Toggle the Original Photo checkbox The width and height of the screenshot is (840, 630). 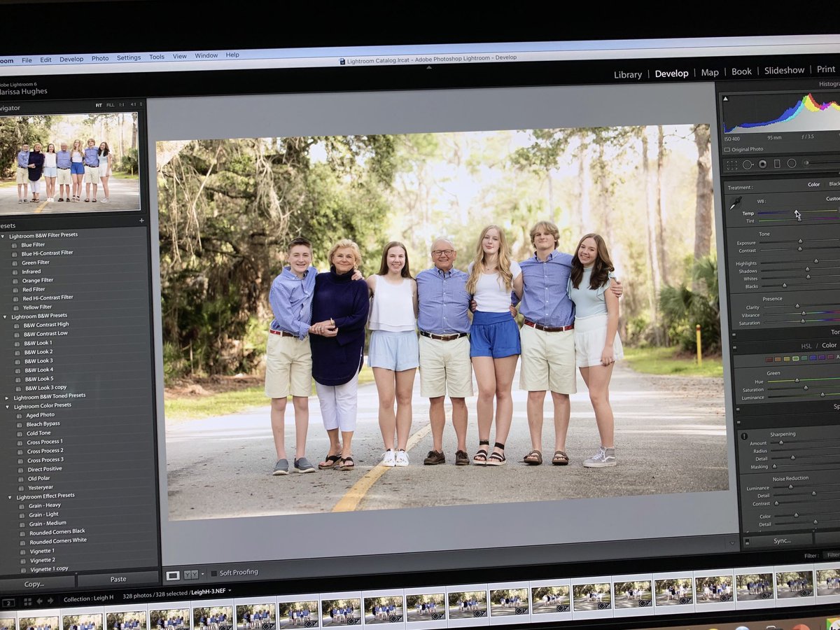[727, 149]
